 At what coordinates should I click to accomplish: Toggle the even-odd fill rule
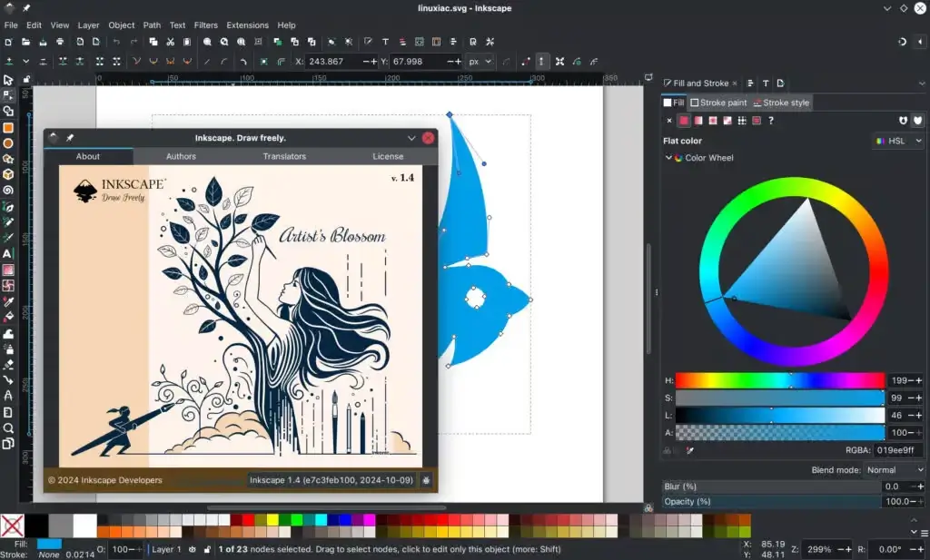pyautogui.click(x=903, y=121)
